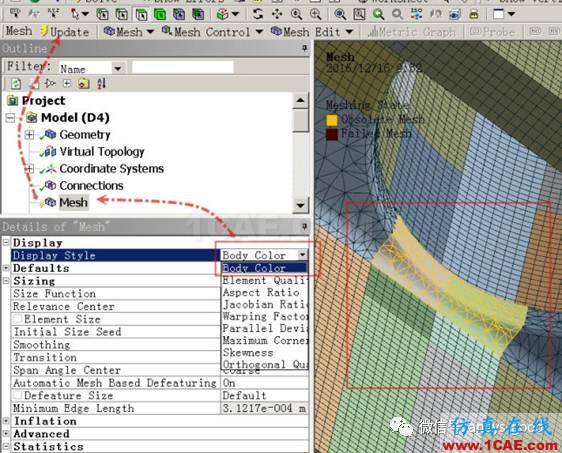Click the Vertex selection filter icon
Viewport: 562px width, 453px height.
click(x=103, y=14)
